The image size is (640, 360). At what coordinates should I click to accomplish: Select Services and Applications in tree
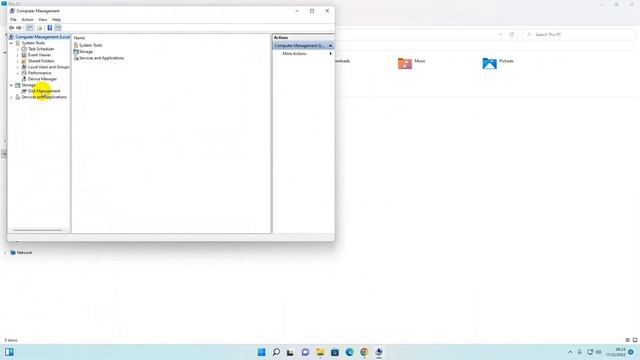[x=44, y=97]
